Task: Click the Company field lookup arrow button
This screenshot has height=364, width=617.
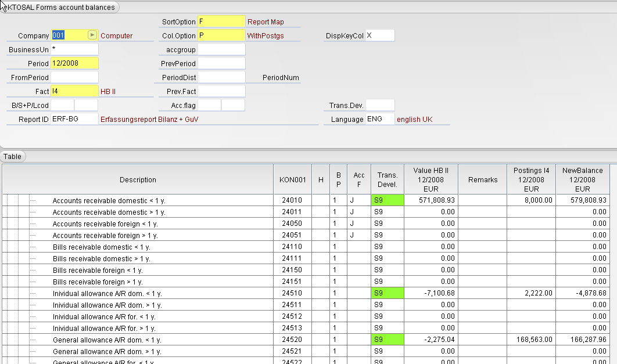Action: point(92,35)
